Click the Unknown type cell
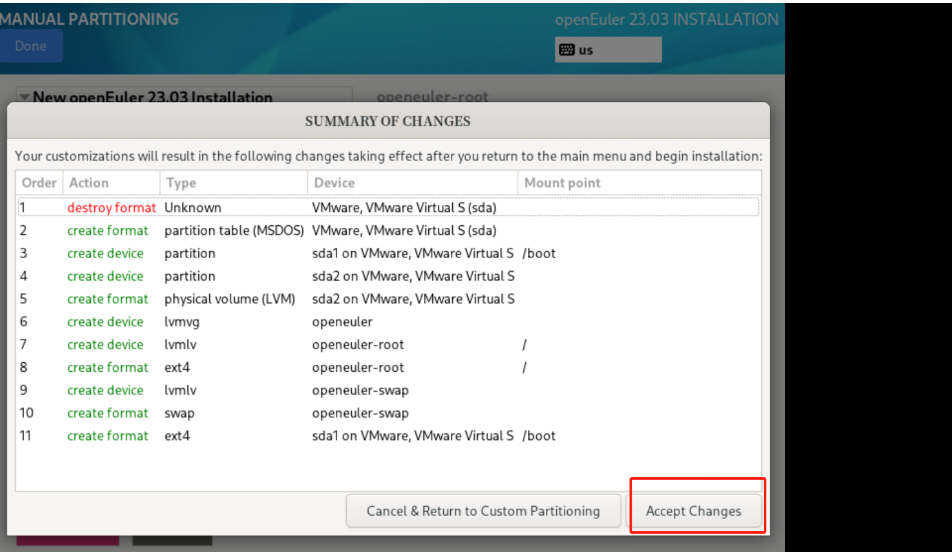 point(192,207)
